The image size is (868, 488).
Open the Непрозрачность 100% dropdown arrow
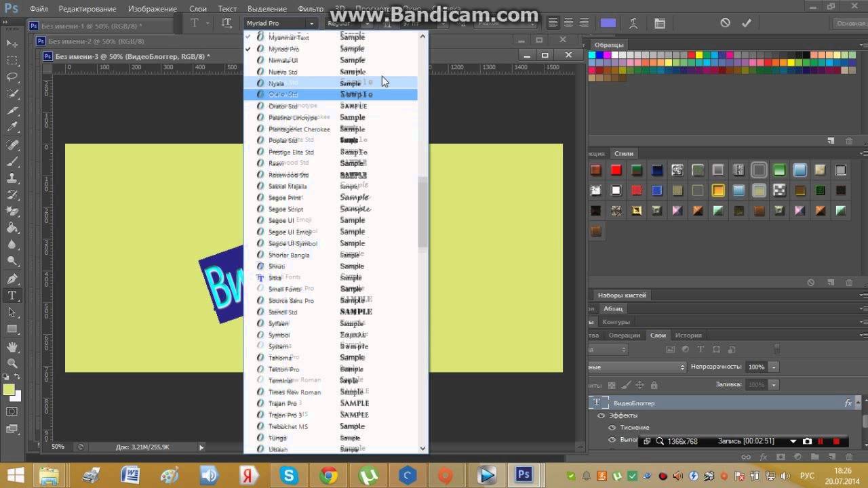pos(774,367)
